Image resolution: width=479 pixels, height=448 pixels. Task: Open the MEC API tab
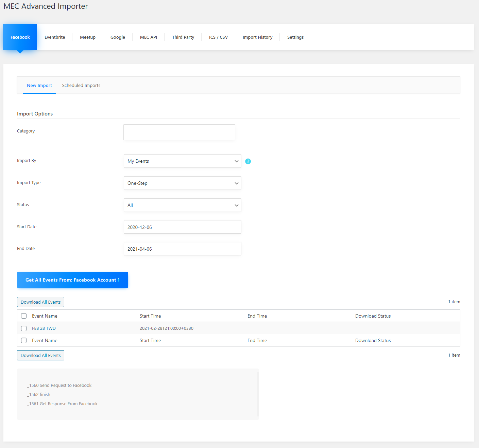pyautogui.click(x=149, y=37)
